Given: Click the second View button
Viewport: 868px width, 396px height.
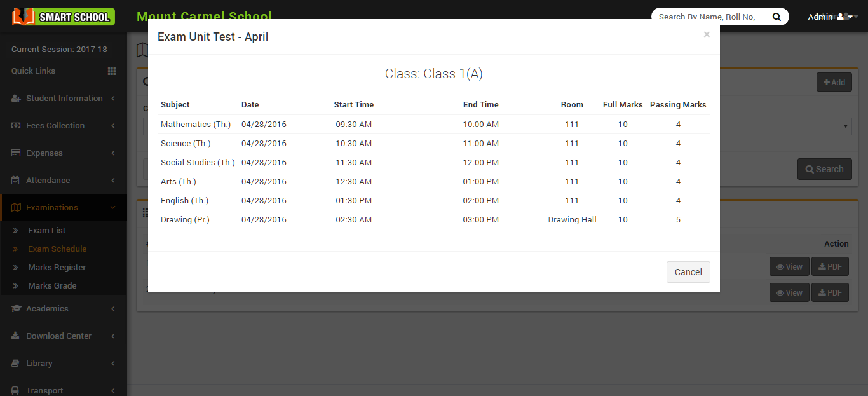Looking at the screenshot, I should point(790,292).
